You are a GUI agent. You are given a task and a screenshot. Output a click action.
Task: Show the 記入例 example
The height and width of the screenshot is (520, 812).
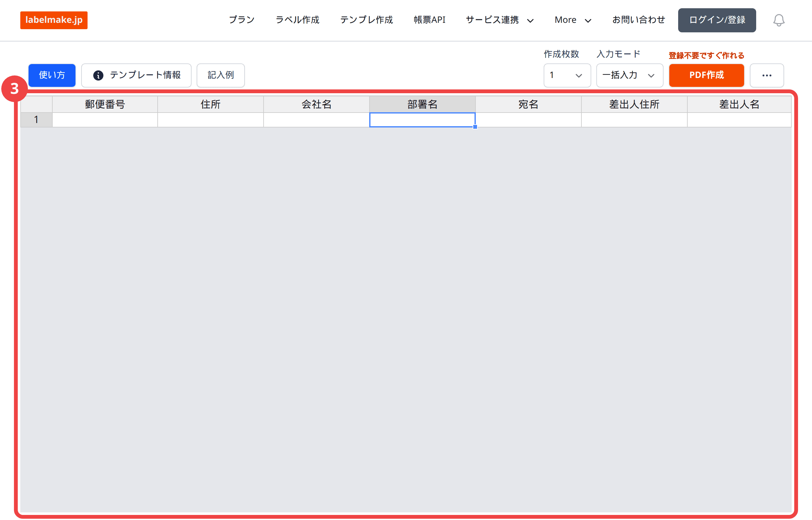point(220,75)
